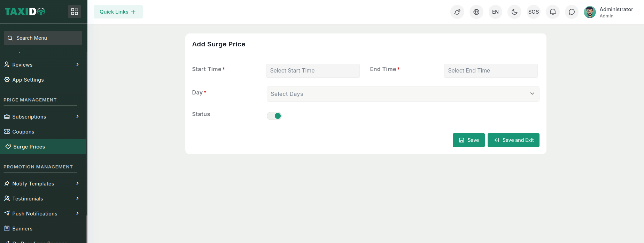Open the Select Days dropdown

pos(403,94)
